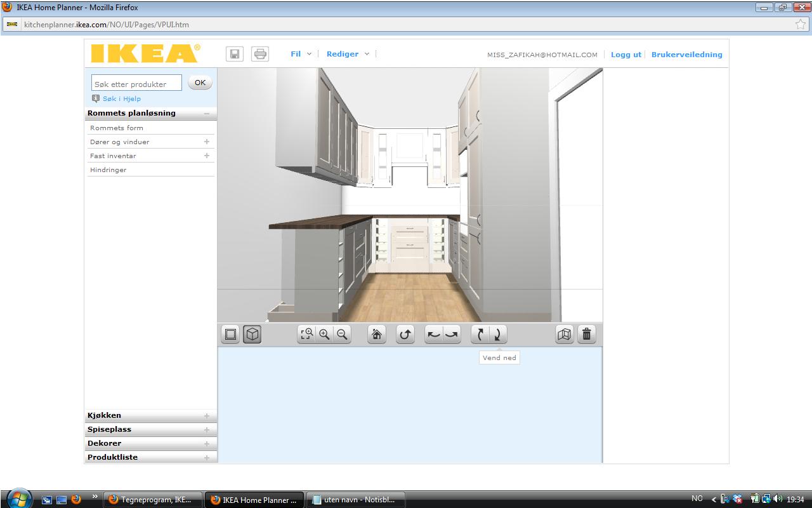
Task: Reset the view with the home icon
Action: point(377,335)
